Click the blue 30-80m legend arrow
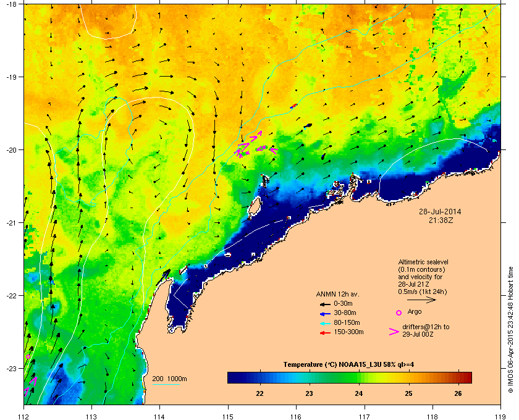 click(x=325, y=313)
